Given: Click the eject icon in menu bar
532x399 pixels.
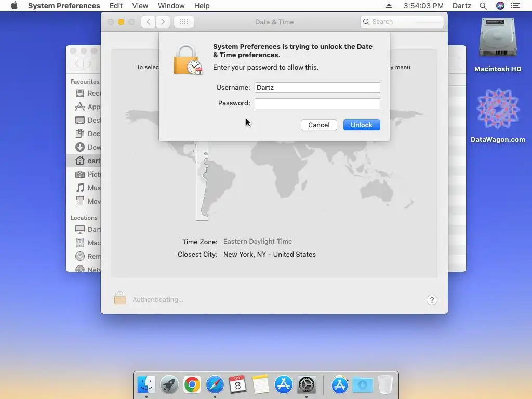Looking at the screenshot, I should (x=389, y=6).
